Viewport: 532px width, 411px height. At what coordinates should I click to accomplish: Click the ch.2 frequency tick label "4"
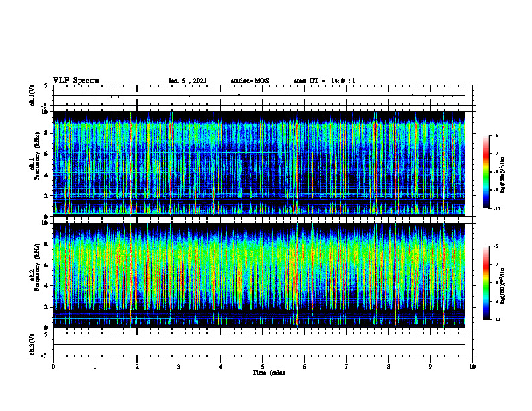point(47,286)
